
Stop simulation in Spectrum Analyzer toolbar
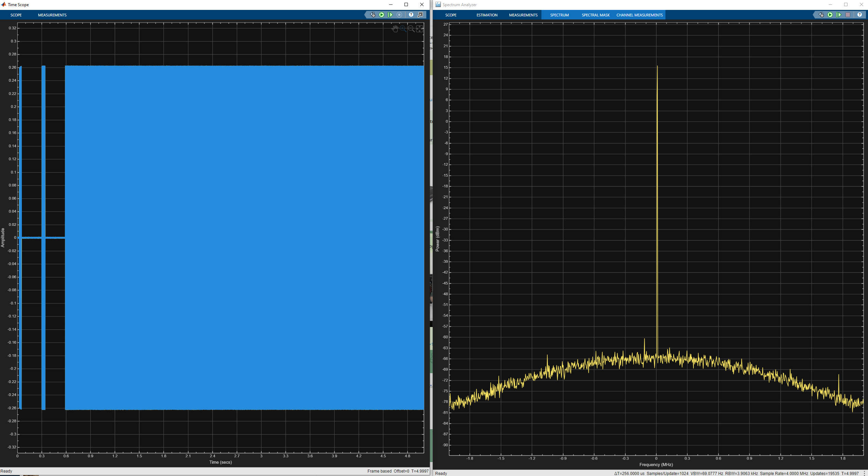click(x=848, y=15)
